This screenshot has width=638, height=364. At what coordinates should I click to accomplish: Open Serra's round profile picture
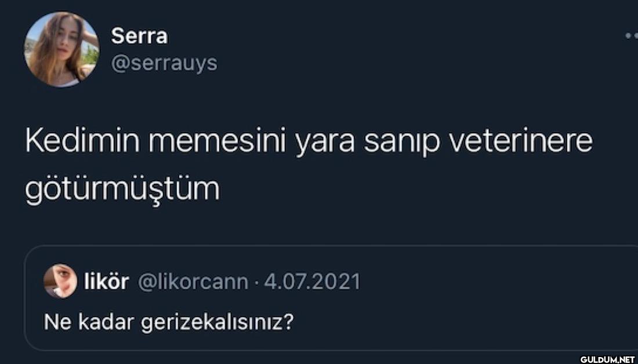click(61, 49)
